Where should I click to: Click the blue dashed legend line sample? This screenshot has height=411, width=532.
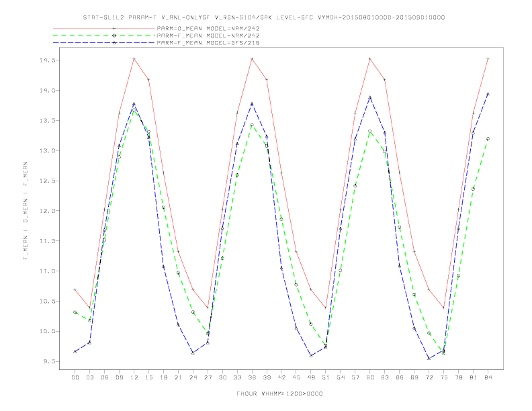tap(104, 43)
